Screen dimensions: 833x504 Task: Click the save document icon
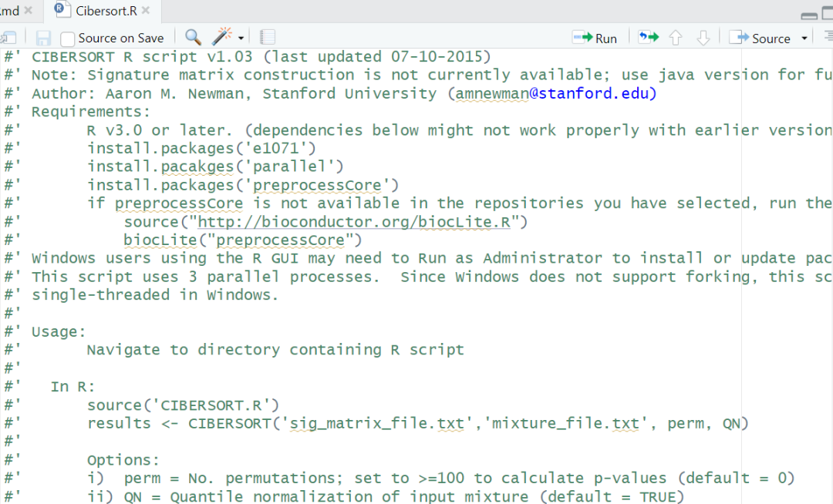click(x=43, y=38)
